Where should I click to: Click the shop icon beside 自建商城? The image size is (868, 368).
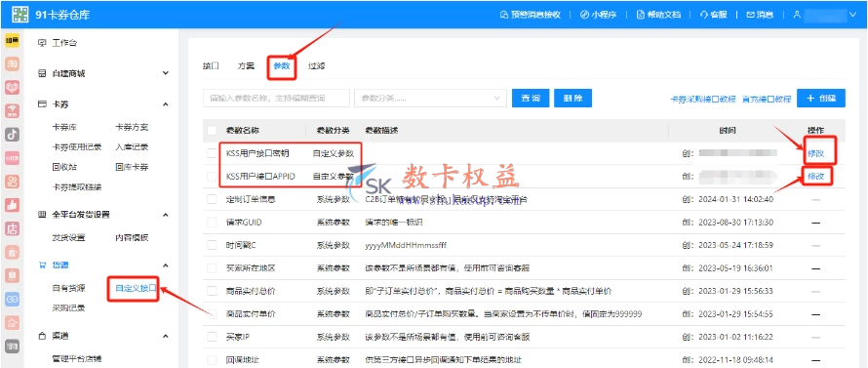coord(42,74)
